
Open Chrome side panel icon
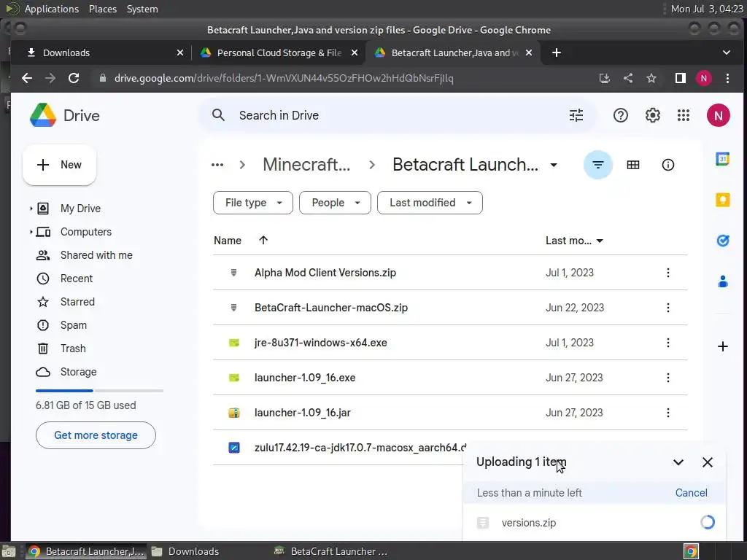tap(680, 78)
